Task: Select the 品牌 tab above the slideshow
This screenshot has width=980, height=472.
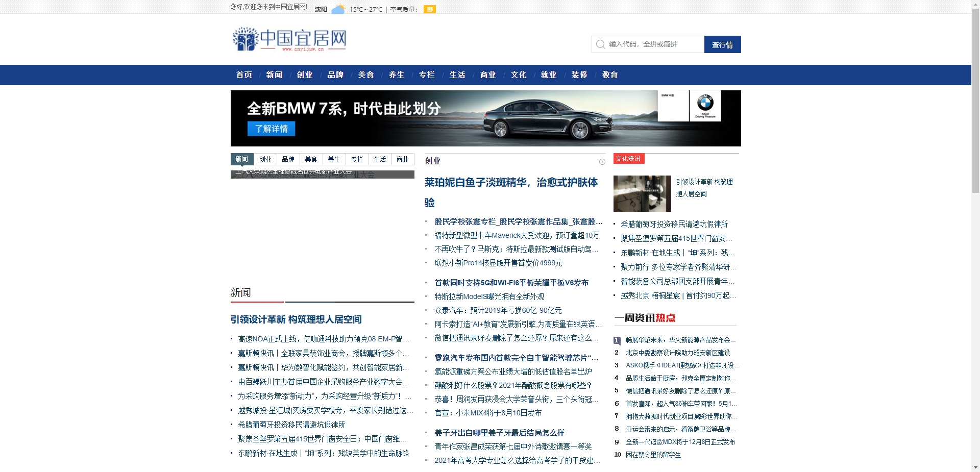Action: coord(288,159)
